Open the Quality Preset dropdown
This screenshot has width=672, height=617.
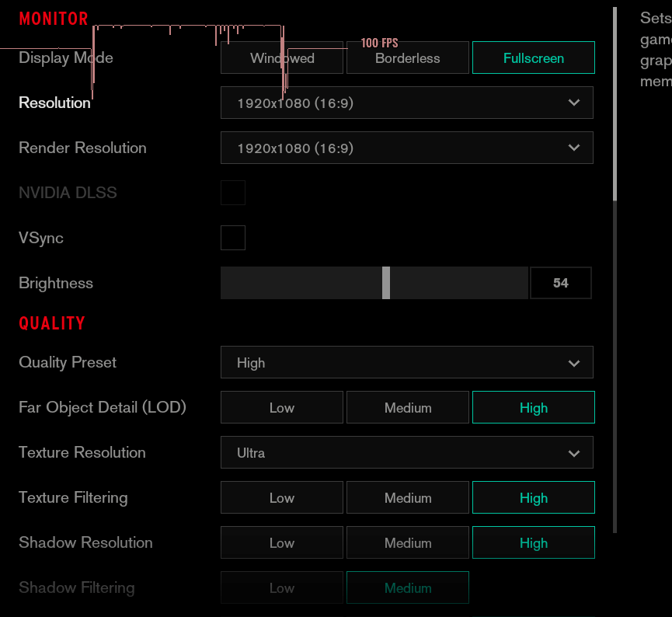[x=407, y=362]
